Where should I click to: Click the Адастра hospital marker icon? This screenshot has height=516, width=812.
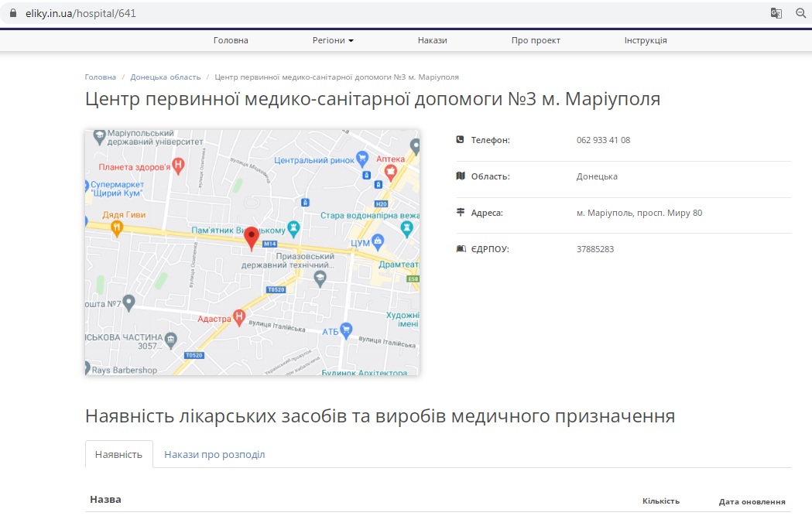pos(240,316)
